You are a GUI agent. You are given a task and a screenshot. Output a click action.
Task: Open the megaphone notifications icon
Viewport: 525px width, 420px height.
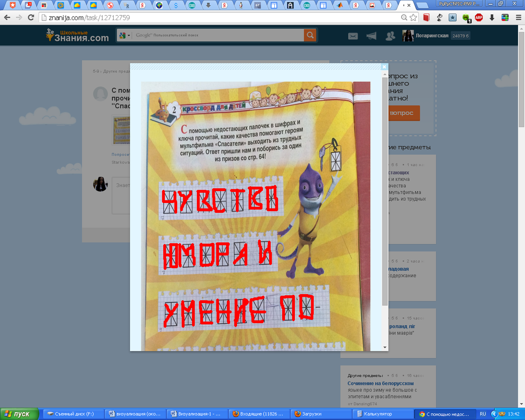pos(371,36)
